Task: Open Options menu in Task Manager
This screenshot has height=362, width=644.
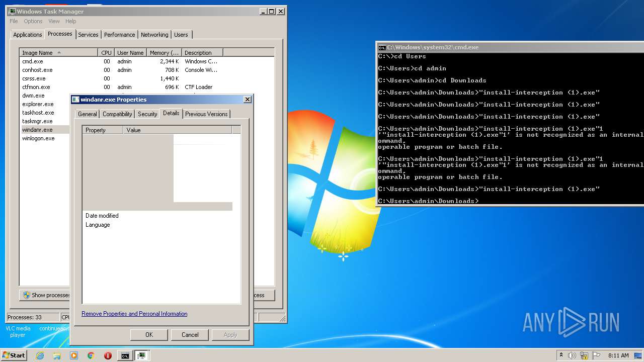Action: [x=33, y=21]
